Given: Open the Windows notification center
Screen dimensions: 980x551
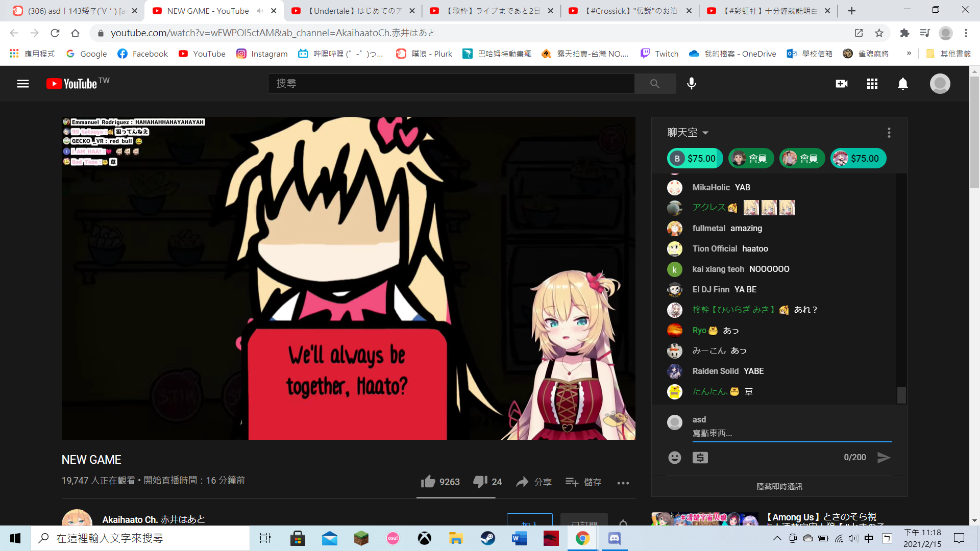Looking at the screenshot, I should 959,538.
